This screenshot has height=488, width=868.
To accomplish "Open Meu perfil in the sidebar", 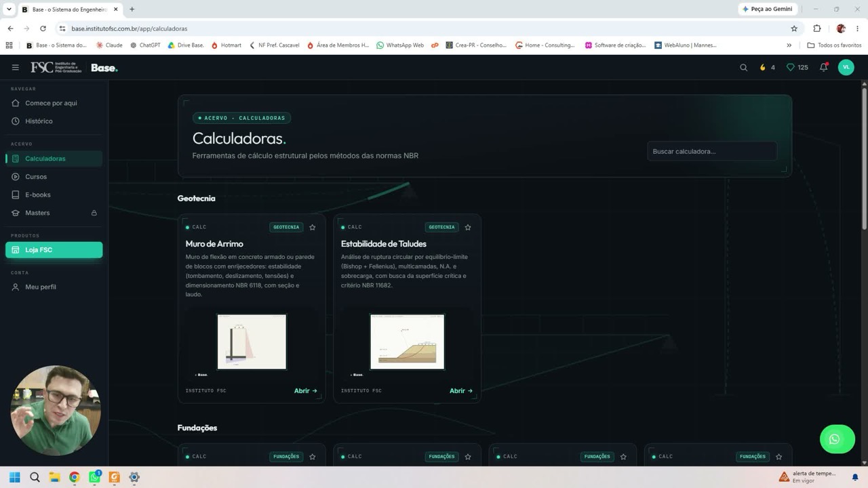I will pyautogui.click(x=54, y=287).
